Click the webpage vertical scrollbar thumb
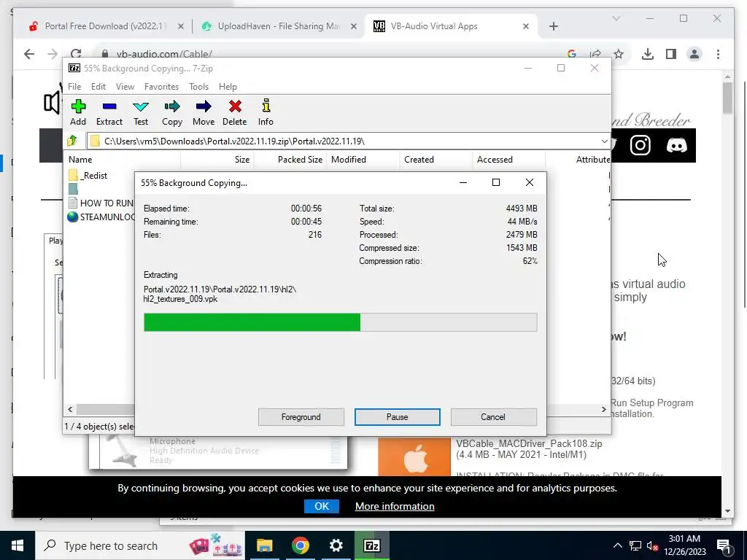Image resolution: width=747 pixels, height=560 pixels. [727, 98]
